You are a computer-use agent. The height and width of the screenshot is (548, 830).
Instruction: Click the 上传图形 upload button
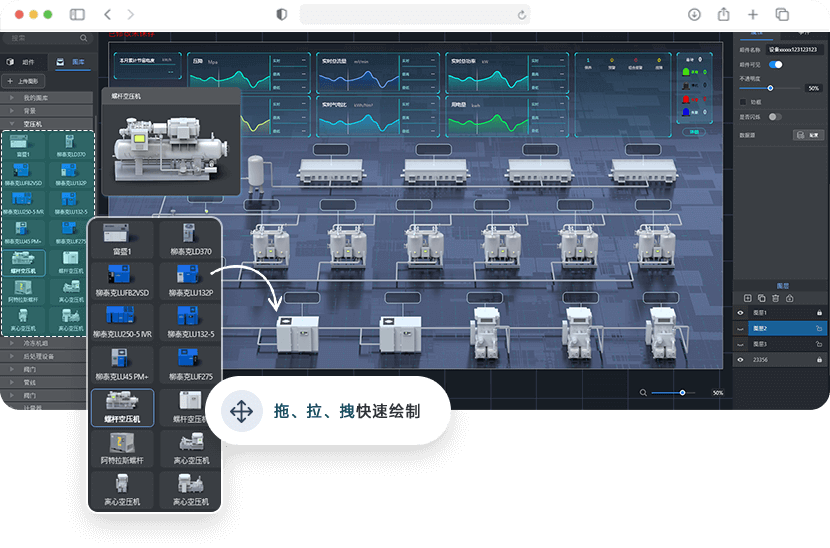[23, 80]
